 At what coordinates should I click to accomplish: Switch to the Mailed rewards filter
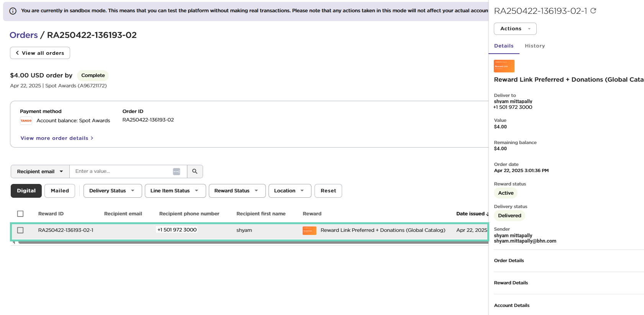60,191
